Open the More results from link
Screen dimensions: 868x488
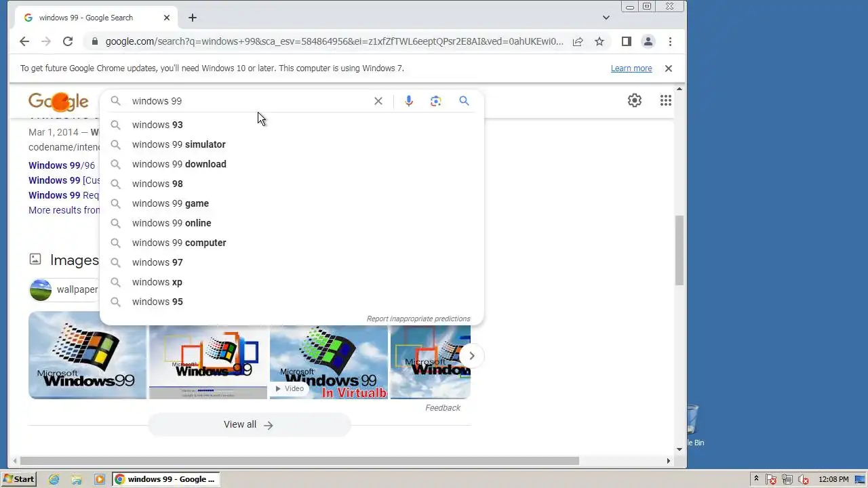point(64,210)
